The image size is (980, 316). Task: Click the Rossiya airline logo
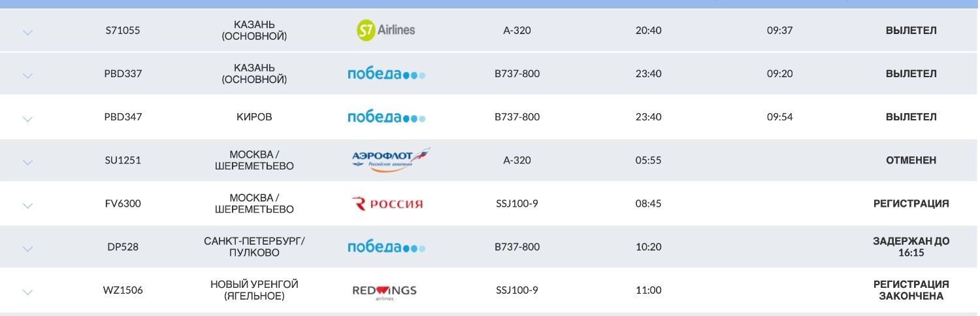(387, 203)
